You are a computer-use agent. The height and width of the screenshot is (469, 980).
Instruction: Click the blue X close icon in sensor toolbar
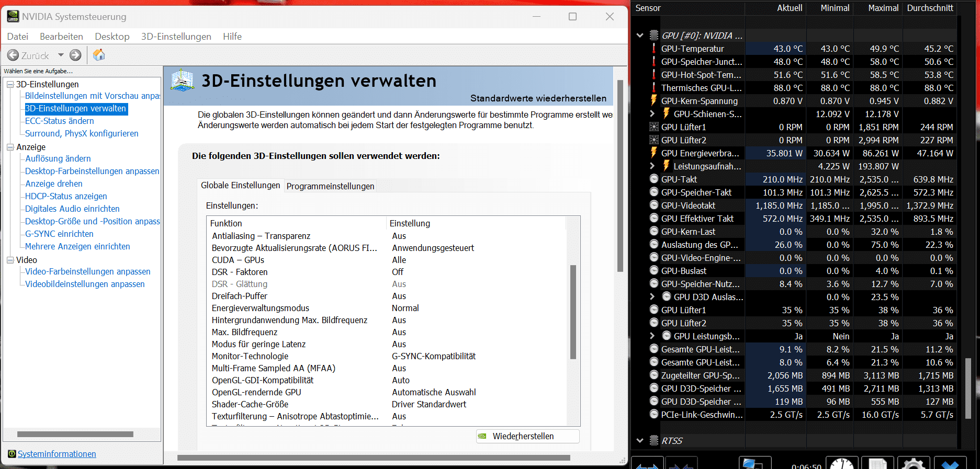(x=950, y=463)
